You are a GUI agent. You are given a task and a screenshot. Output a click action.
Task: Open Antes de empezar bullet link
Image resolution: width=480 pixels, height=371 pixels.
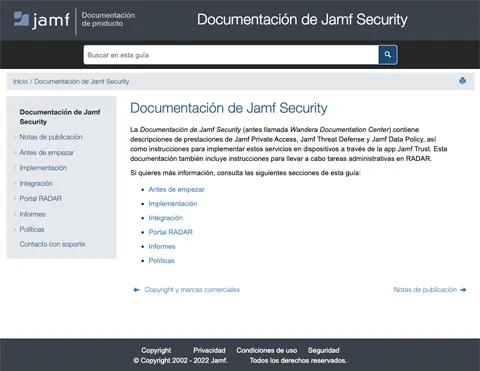pos(176,189)
